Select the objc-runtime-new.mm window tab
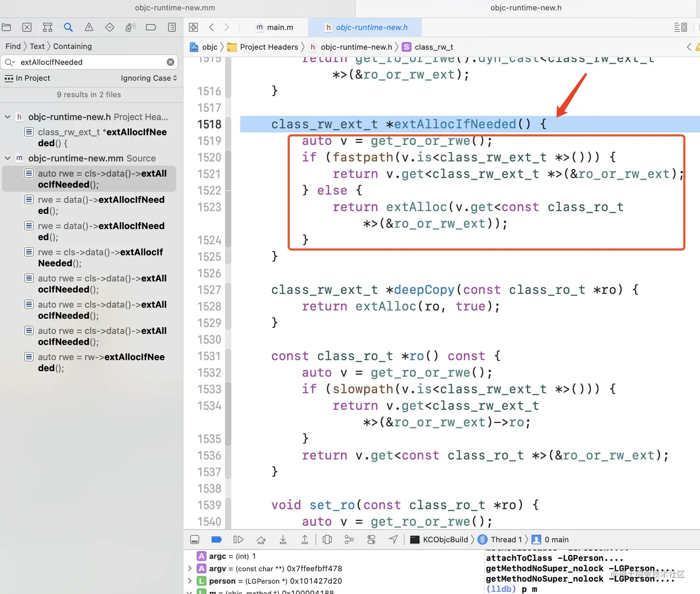700x594 pixels. point(175,8)
